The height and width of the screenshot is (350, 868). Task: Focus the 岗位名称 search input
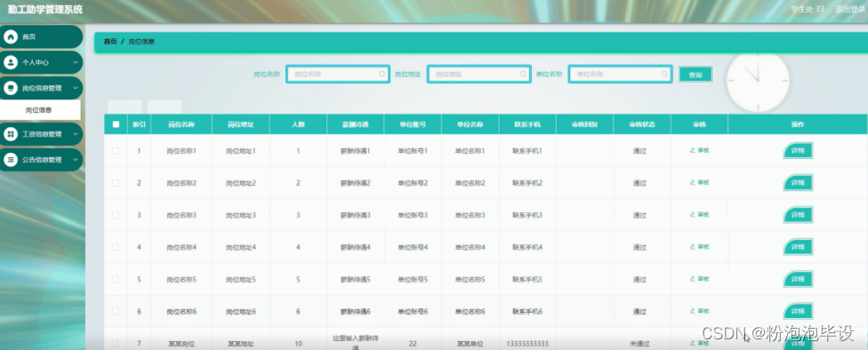point(338,74)
